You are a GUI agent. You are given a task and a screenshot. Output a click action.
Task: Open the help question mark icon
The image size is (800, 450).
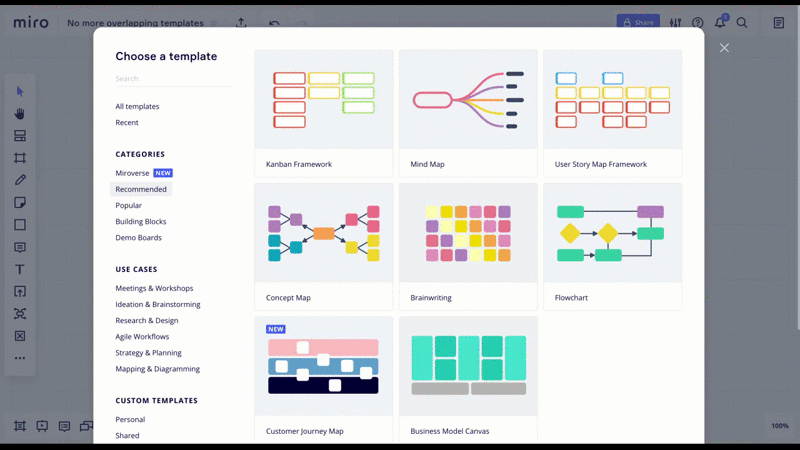(x=697, y=22)
